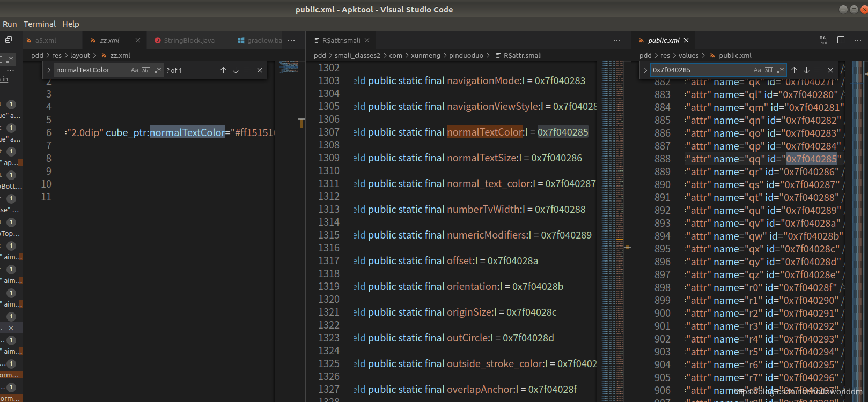The width and height of the screenshot is (868, 402).
Task: Click the smali_classes2 breadcrumb
Action: point(357,55)
